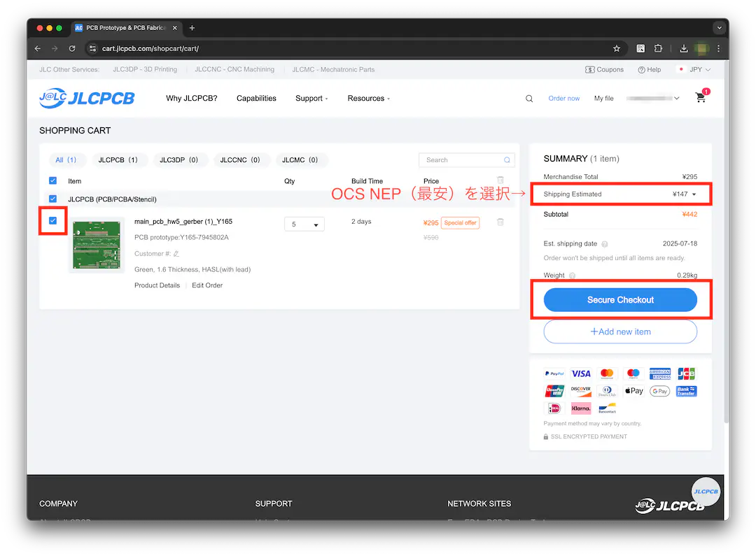
Task: Delete main_pcb_hw5_gerber item with trash icon
Action: click(x=500, y=222)
